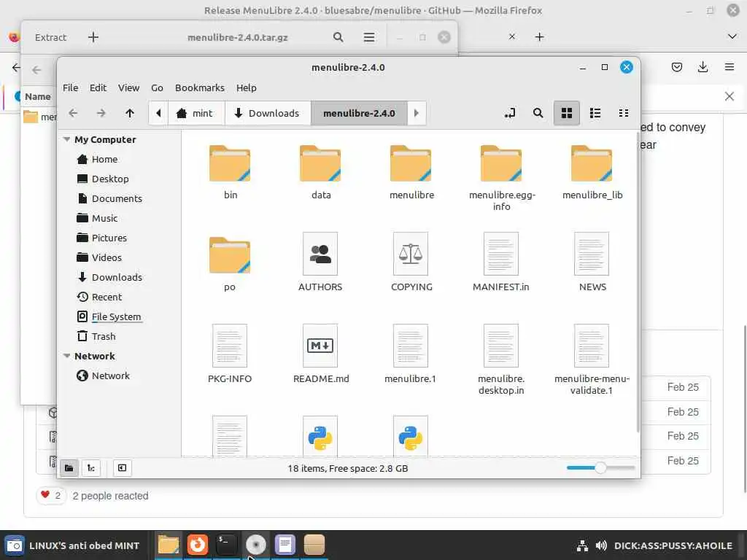This screenshot has width=747, height=560.
Task: Adjust the icon zoom slider
Action: 600,468
